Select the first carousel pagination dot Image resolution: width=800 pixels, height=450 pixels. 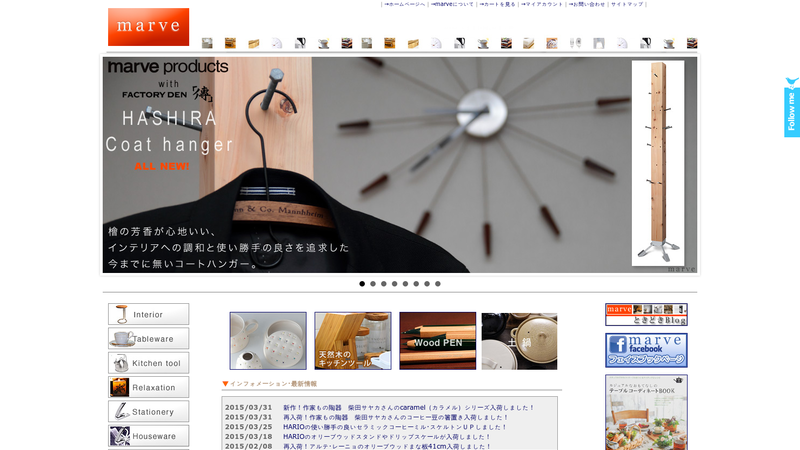pos(362,284)
